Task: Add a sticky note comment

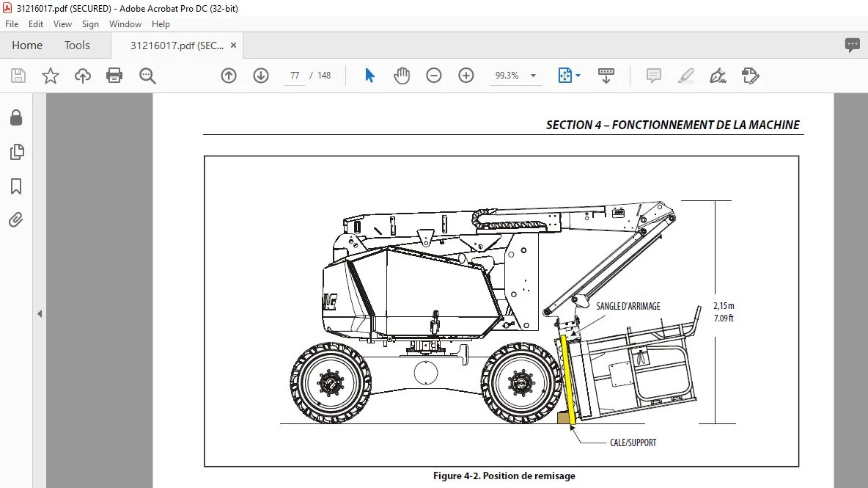Action: (654, 76)
